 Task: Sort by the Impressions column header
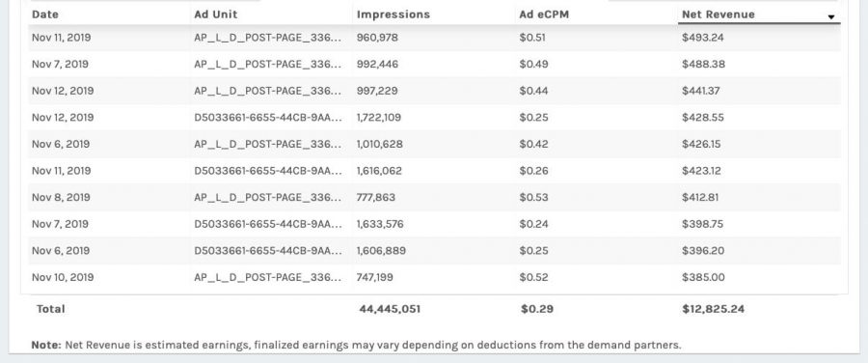[x=393, y=14]
